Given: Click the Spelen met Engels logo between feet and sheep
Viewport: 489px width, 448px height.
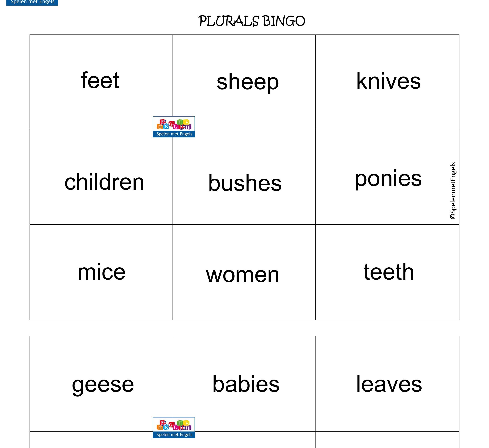Looking at the screenshot, I should (174, 127).
